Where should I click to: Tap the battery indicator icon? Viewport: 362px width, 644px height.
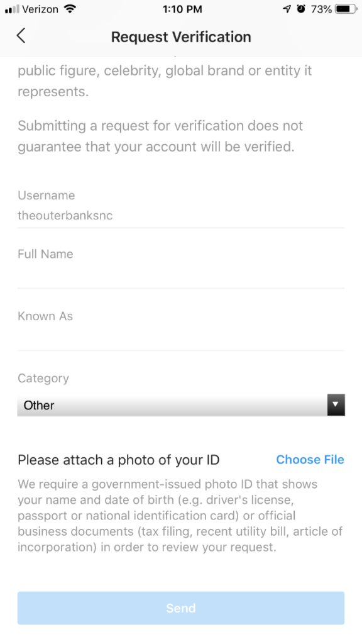point(346,9)
